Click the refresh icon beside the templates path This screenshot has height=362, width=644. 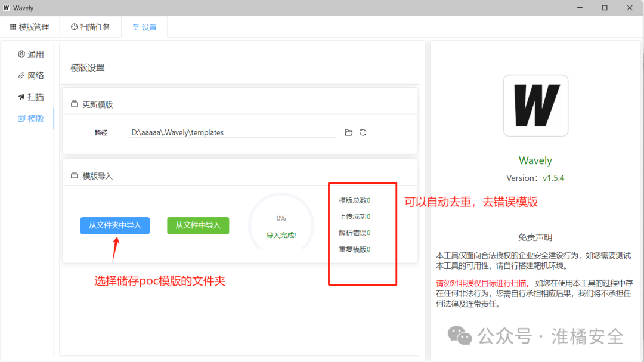363,133
